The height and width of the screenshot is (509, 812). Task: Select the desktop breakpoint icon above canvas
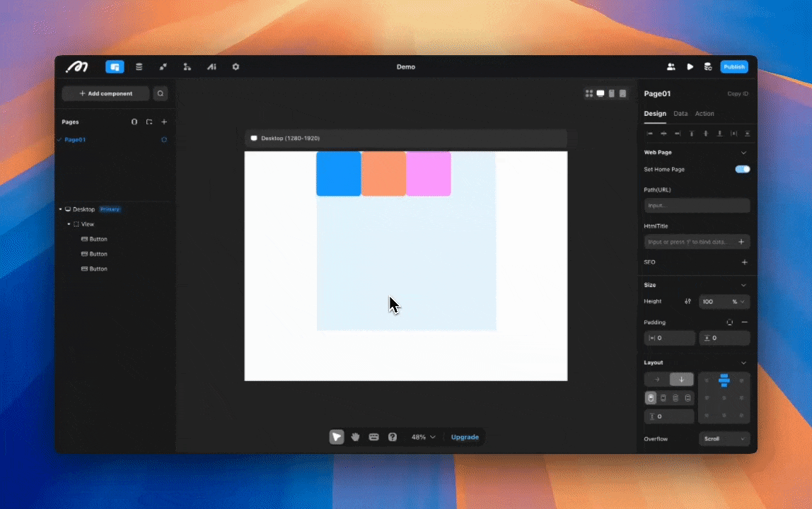[x=601, y=93]
